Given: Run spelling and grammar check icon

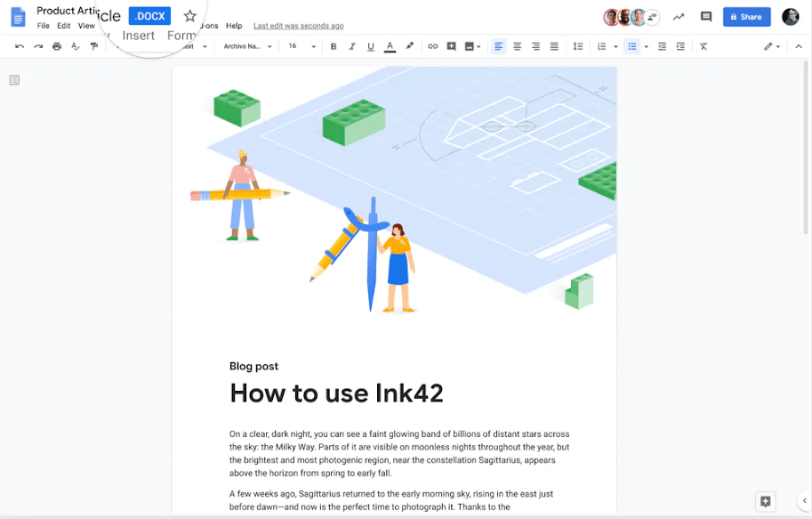Looking at the screenshot, I should point(76,46).
